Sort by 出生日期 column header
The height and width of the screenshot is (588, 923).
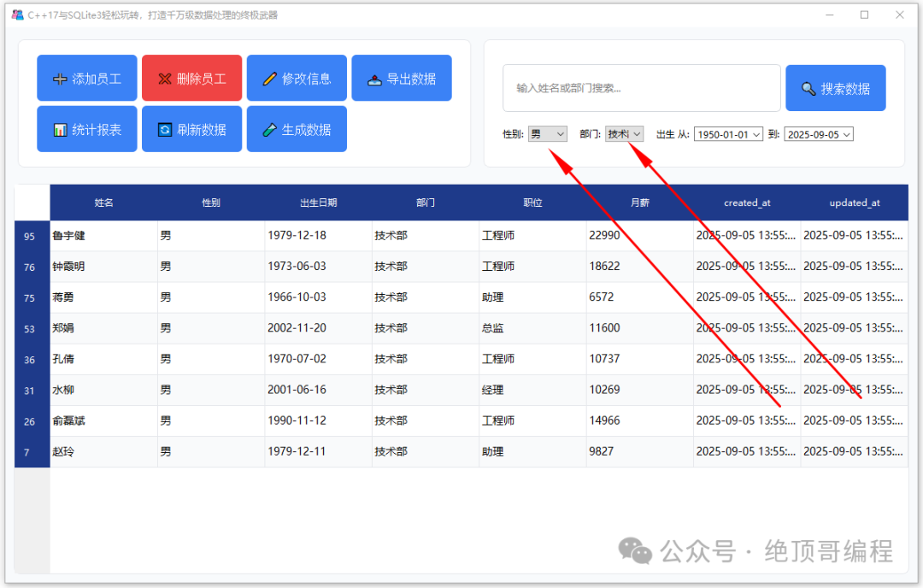click(318, 203)
